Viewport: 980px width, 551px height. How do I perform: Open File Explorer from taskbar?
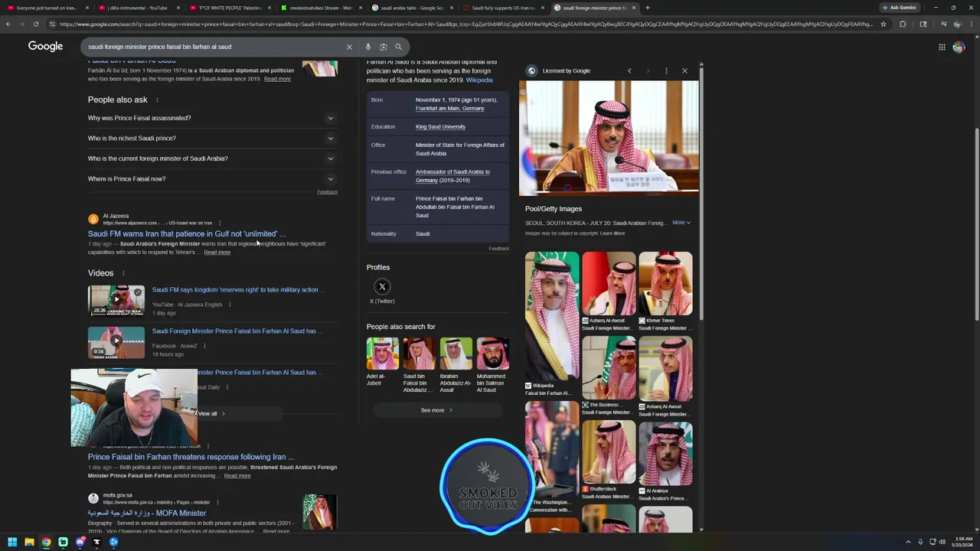(x=29, y=542)
